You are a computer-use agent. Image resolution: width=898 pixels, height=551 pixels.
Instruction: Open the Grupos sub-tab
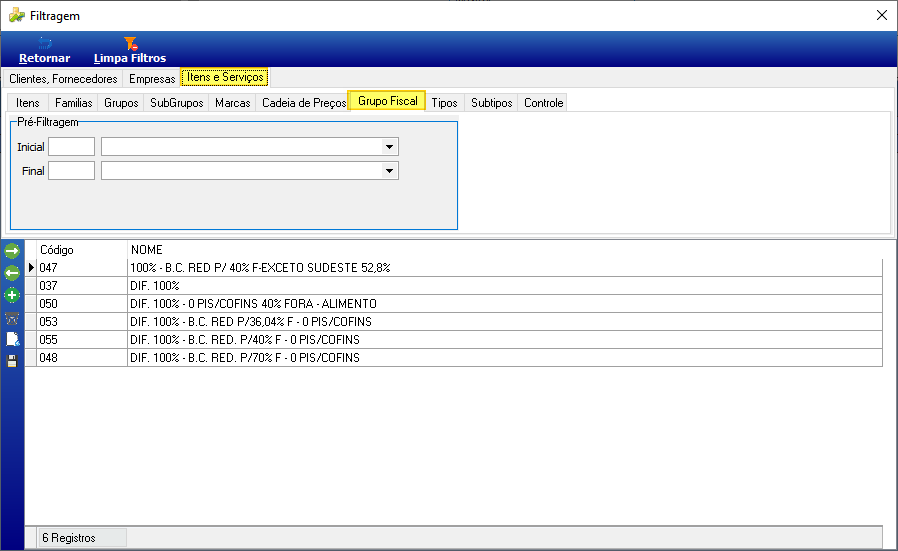click(121, 103)
